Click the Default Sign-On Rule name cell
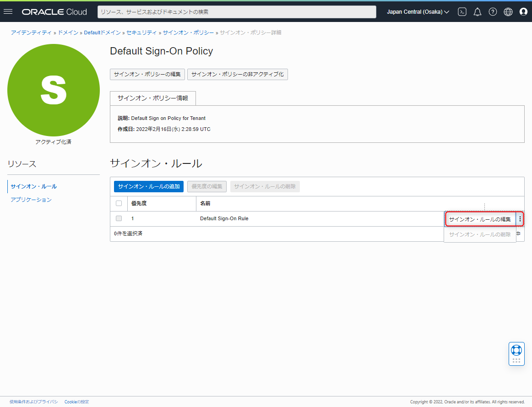 (x=224, y=218)
